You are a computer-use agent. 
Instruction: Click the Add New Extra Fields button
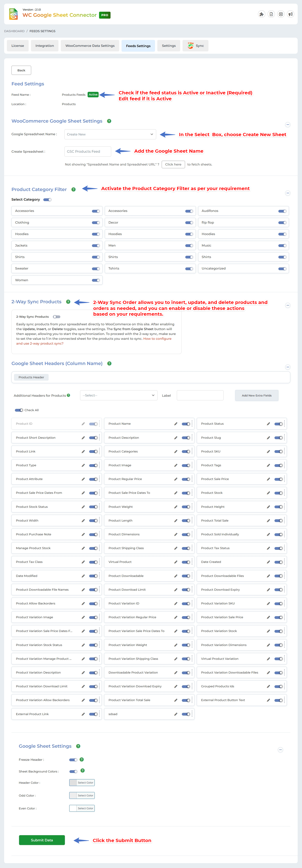[x=257, y=396]
